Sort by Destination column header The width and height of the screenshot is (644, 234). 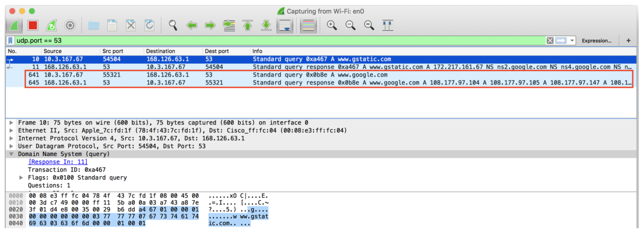[173, 51]
